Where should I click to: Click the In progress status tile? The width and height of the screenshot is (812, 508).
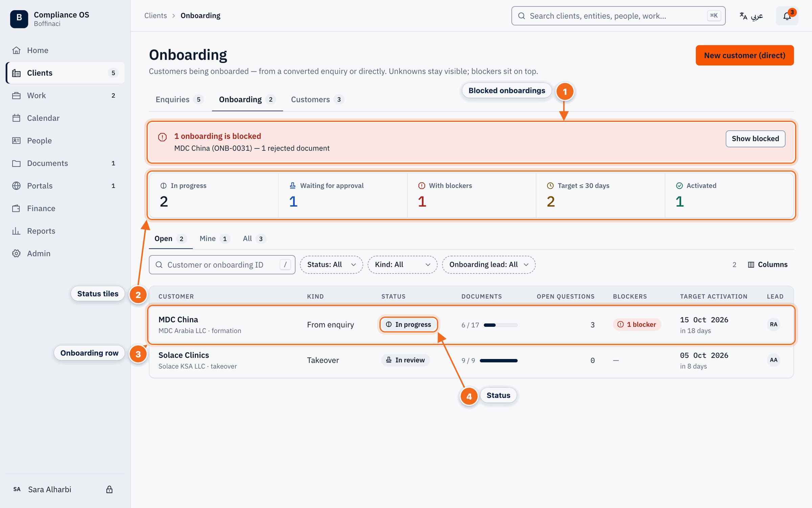pos(214,195)
